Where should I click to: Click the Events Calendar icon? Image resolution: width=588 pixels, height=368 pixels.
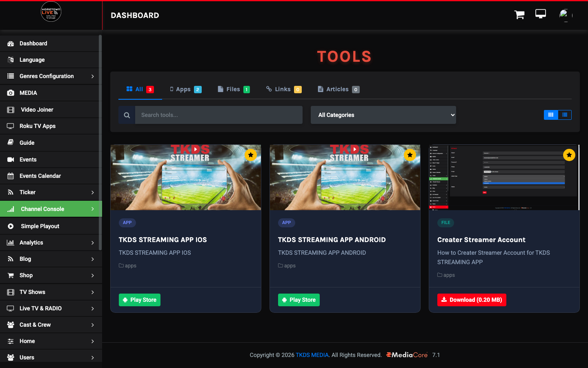point(11,176)
